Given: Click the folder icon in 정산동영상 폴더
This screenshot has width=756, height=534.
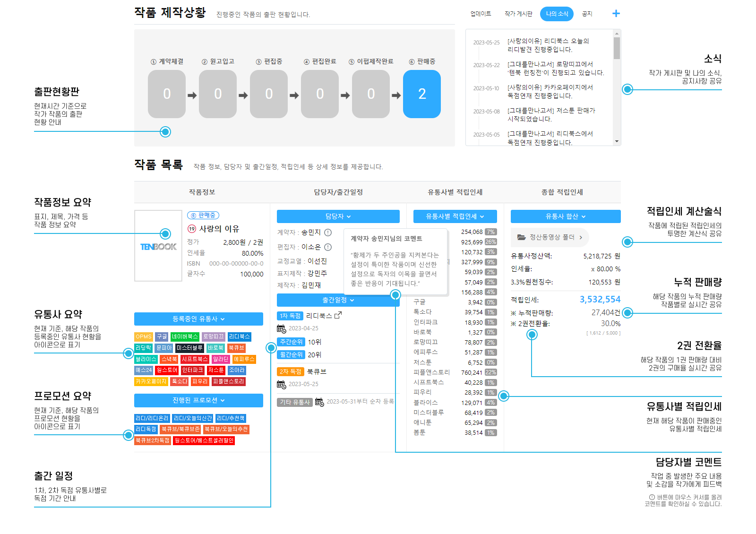Looking at the screenshot, I should 522,237.
